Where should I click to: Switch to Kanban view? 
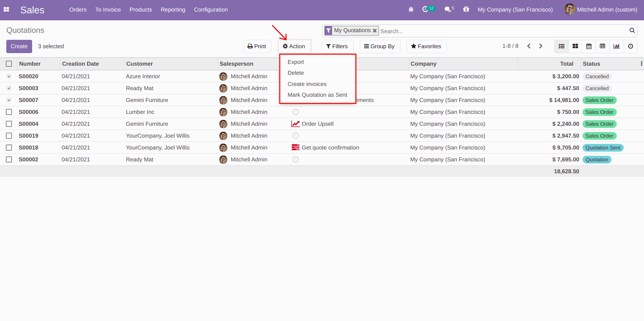tap(575, 46)
